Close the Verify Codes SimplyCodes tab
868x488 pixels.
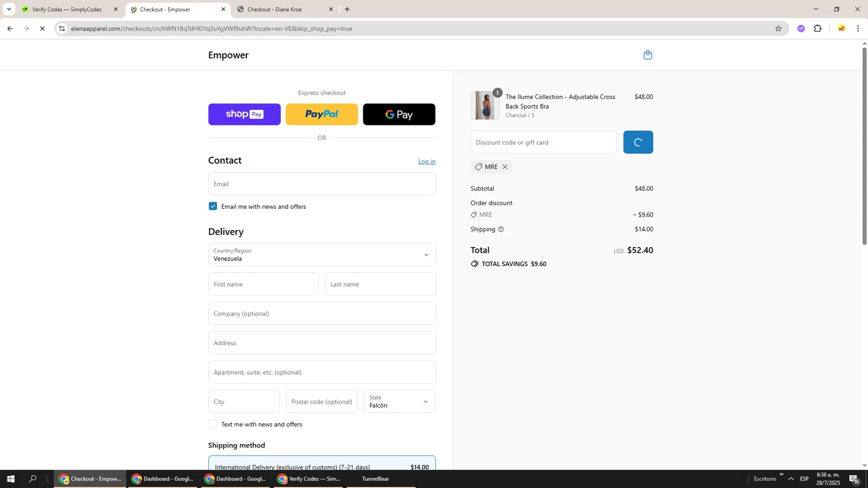[x=116, y=9]
